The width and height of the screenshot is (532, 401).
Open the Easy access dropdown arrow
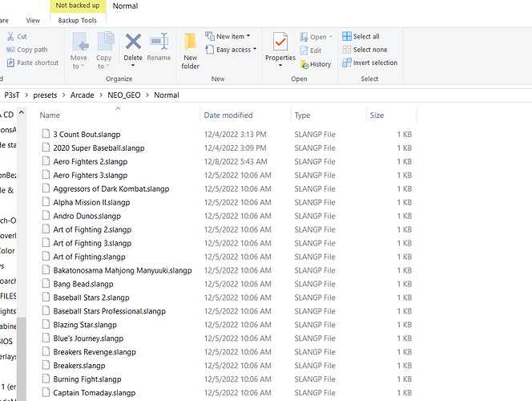255,49
